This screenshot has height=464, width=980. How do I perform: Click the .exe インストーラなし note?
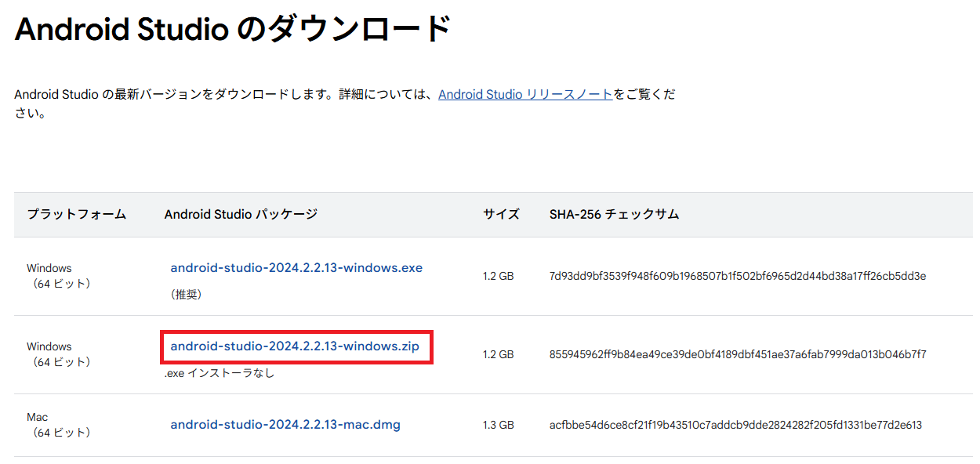220,373
